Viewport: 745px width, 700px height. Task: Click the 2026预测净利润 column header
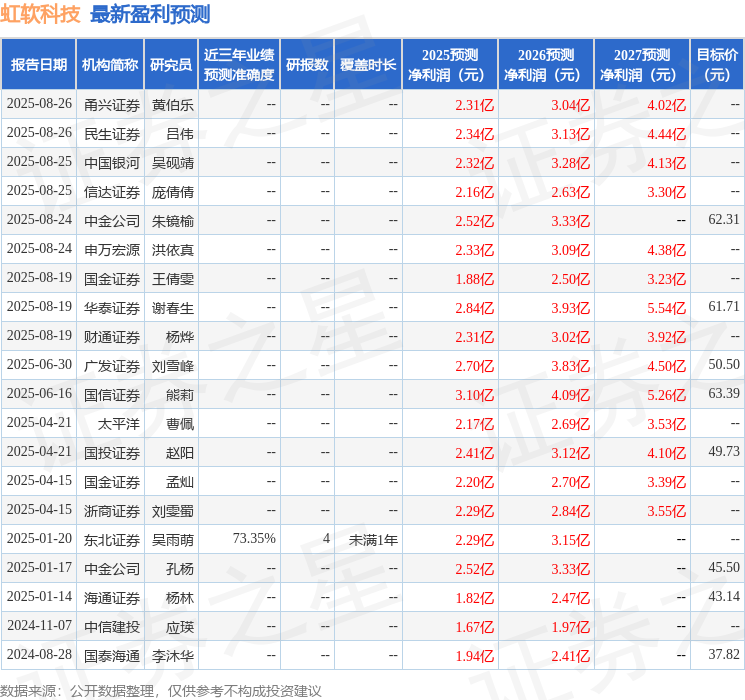click(x=546, y=65)
